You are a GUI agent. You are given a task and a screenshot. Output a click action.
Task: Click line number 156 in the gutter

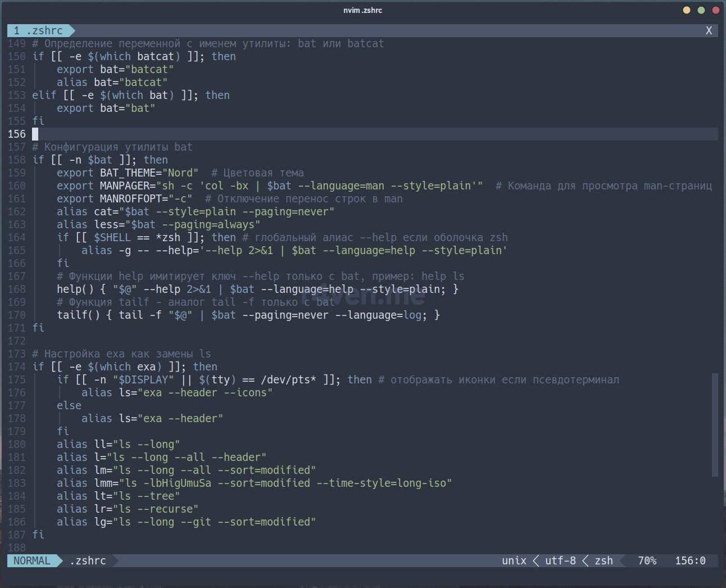(17, 134)
